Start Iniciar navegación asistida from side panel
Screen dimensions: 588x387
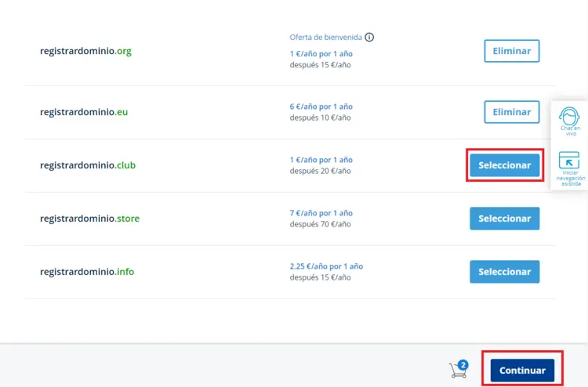tap(569, 161)
